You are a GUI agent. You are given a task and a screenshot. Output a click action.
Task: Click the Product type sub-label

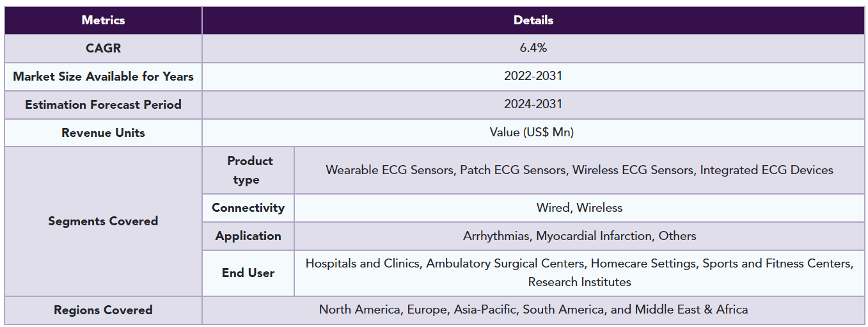click(x=248, y=170)
